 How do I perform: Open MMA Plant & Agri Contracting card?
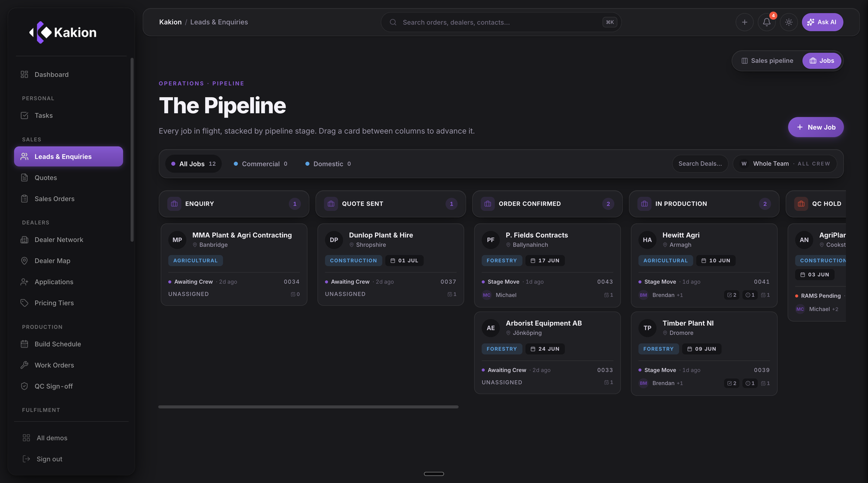coord(234,265)
